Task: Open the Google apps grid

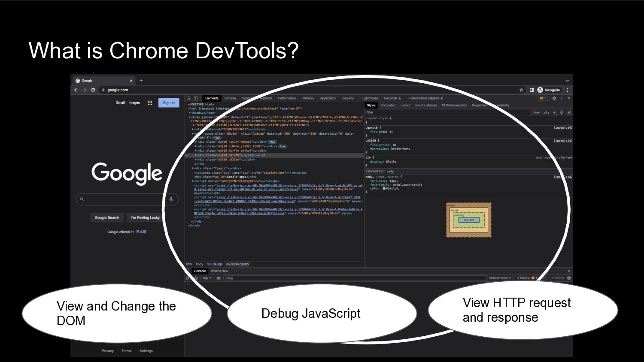Action: click(150, 103)
